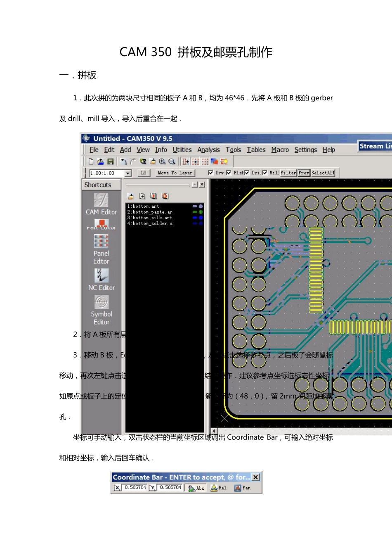Click the redraw/refresh view icon
Image resolution: width=392 pixels, height=555 pixels.
143,161
